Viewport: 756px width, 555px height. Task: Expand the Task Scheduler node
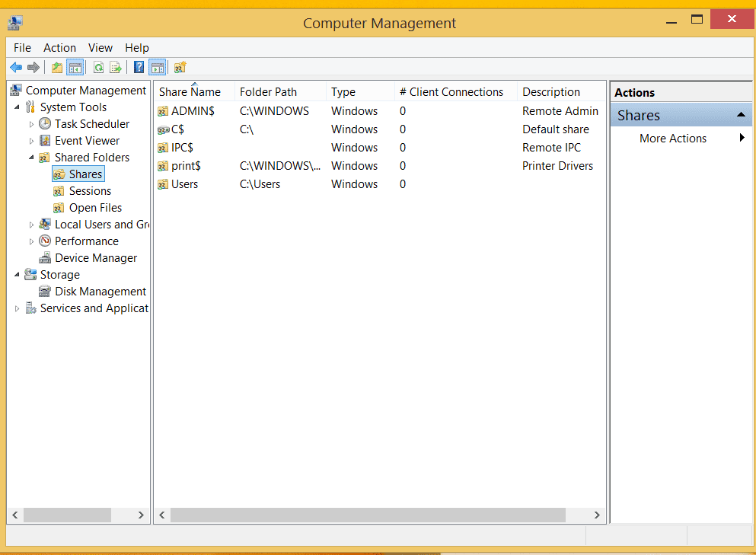[31, 124]
